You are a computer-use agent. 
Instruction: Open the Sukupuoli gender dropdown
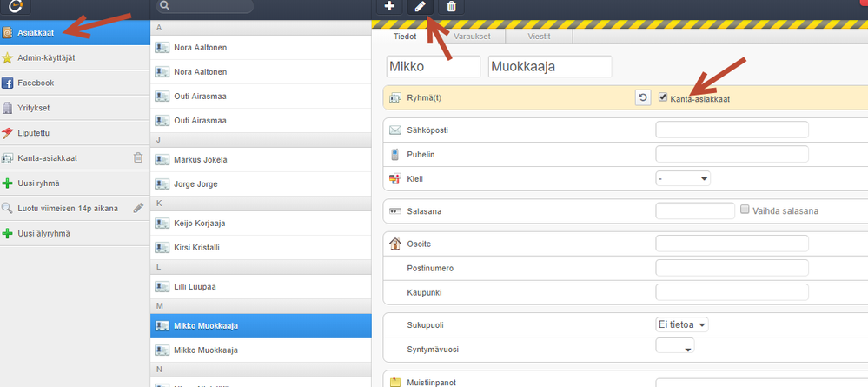[682, 324]
